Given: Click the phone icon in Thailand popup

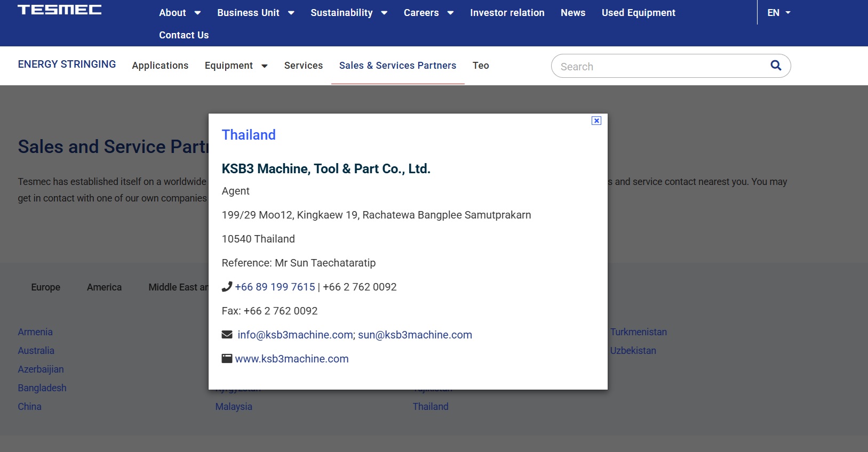Looking at the screenshot, I should [227, 287].
